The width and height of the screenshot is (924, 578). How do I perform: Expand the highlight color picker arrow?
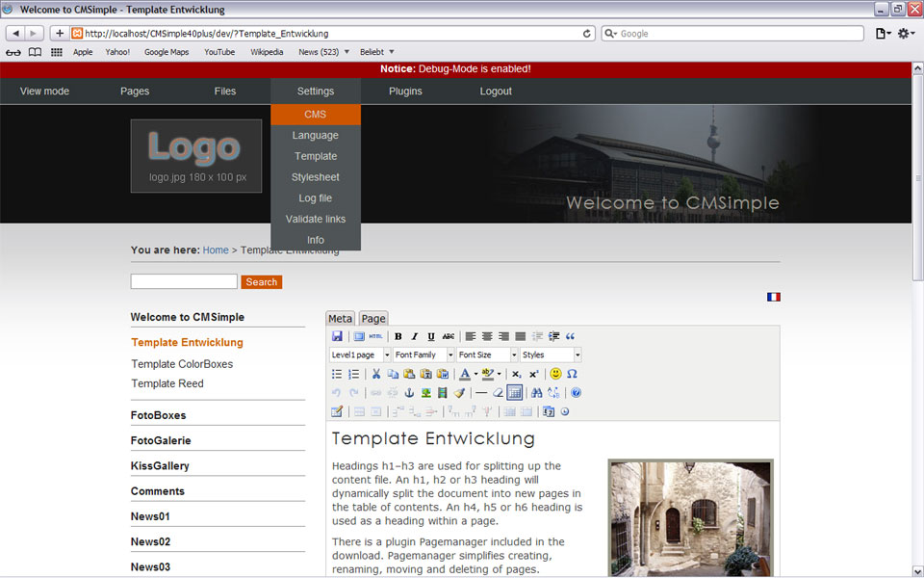500,374
